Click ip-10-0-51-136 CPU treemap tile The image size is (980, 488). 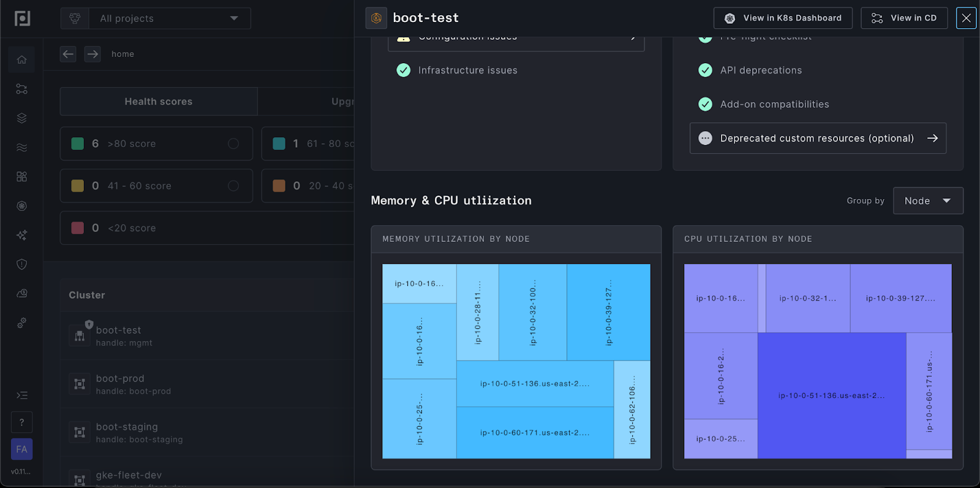tap(831, 396)
